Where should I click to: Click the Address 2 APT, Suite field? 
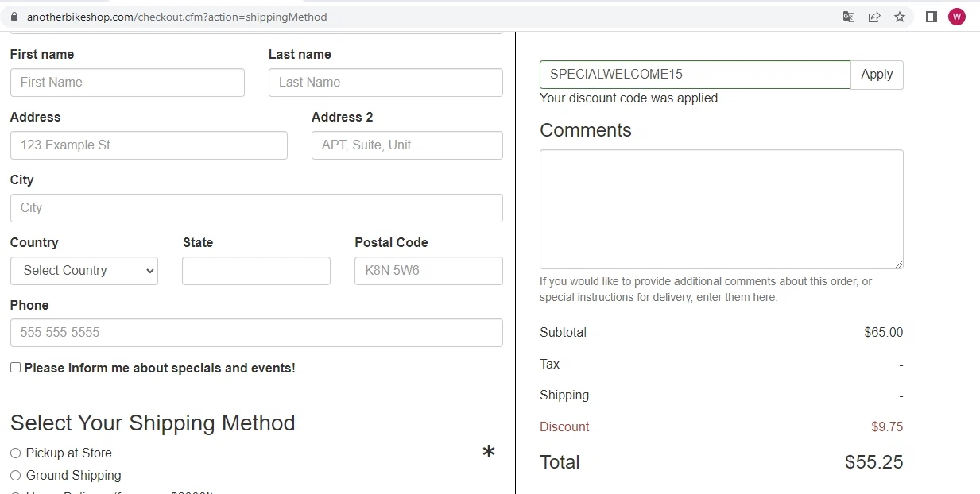coord(407,145)
